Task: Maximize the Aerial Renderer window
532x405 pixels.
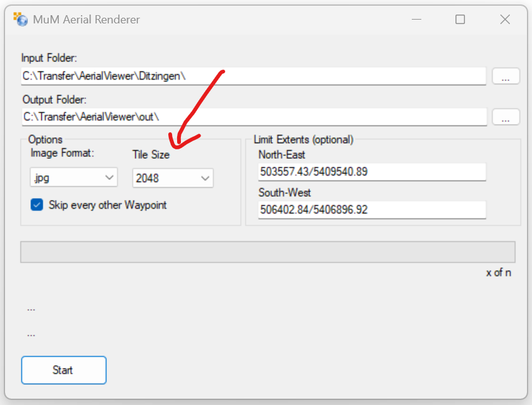Action: click(x=460, y=20)
